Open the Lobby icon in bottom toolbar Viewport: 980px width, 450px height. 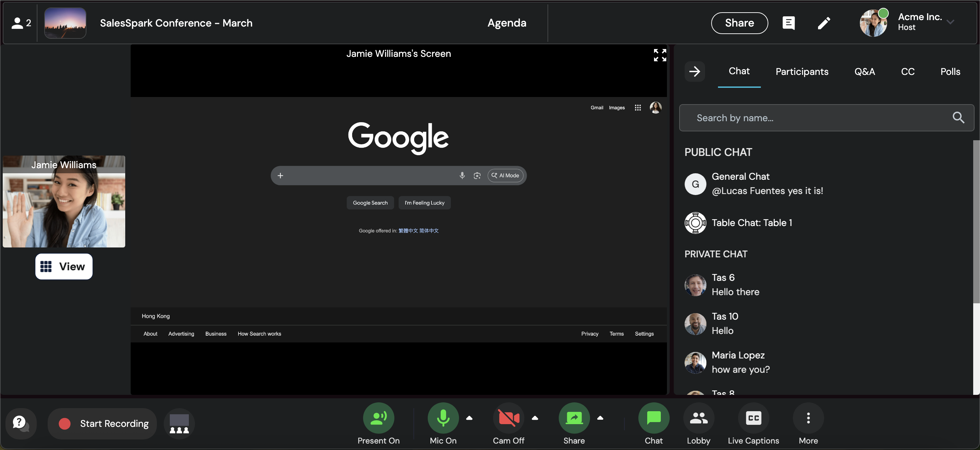[698, 418]
